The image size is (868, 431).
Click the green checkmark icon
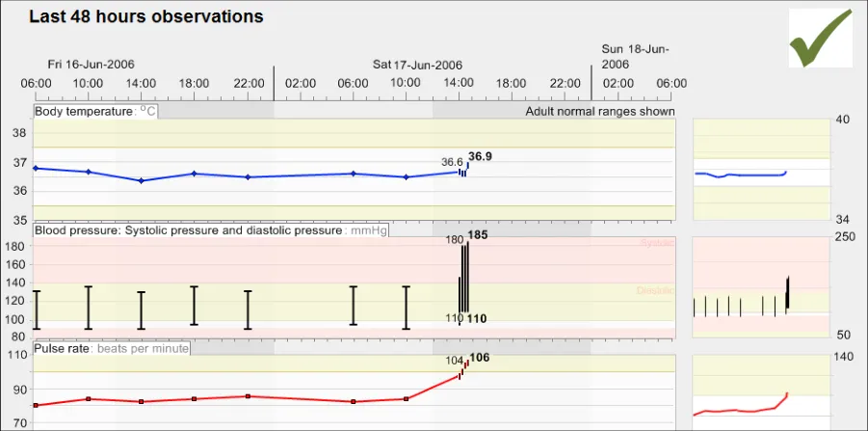point(821,38)
